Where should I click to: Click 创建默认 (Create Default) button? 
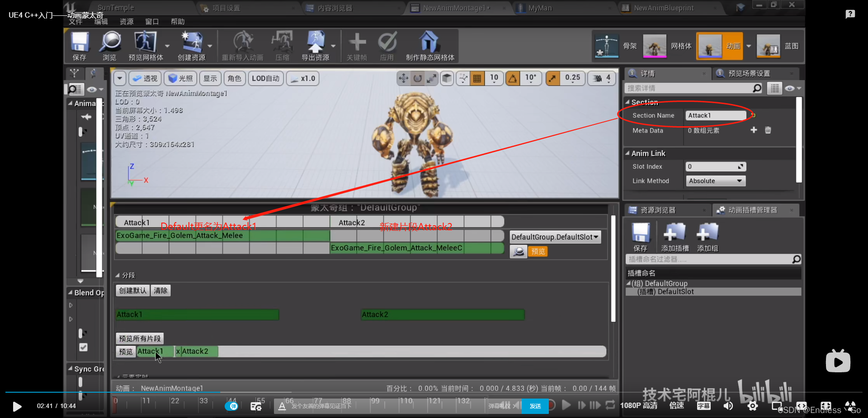tap(133, 290)
